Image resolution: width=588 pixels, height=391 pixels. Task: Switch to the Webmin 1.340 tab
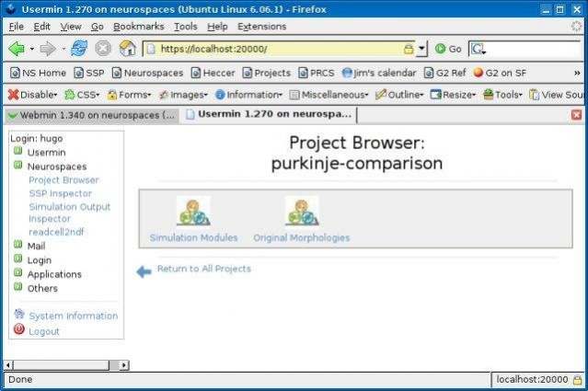tap(91, 115)
